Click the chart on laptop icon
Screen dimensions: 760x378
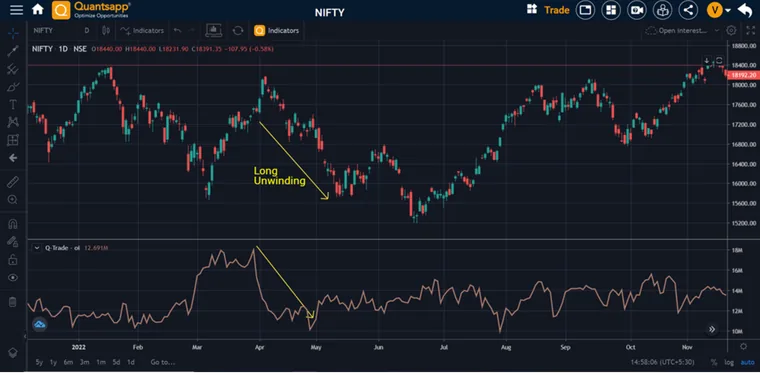214,31
